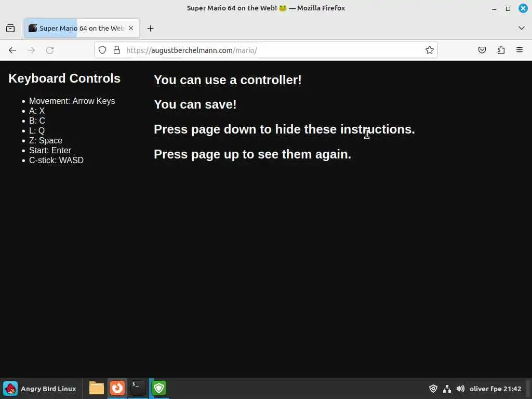Close the Super Mario 64 tab

point(131,28)
